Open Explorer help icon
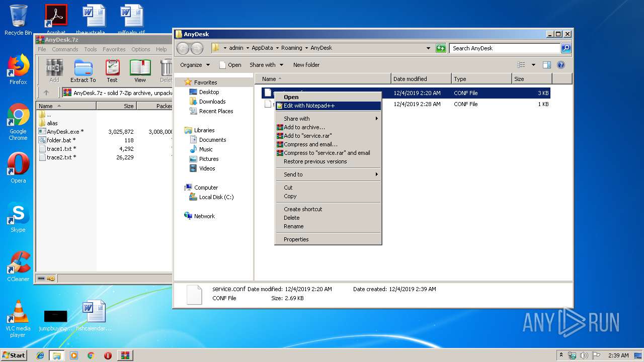The width and height of the screenshot is (644, 362). 561,65
